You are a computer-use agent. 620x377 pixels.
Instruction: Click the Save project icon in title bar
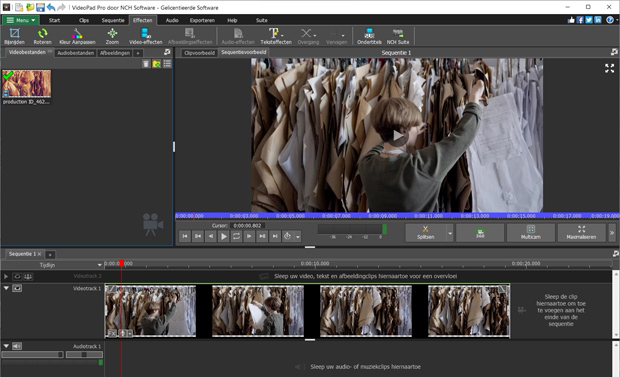click(40, 8)
